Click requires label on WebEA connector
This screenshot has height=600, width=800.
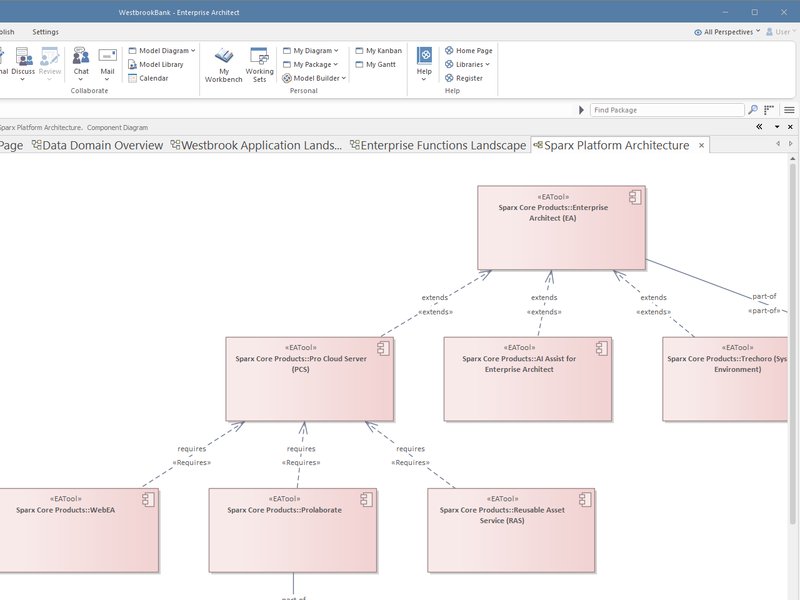click(192, 448)
